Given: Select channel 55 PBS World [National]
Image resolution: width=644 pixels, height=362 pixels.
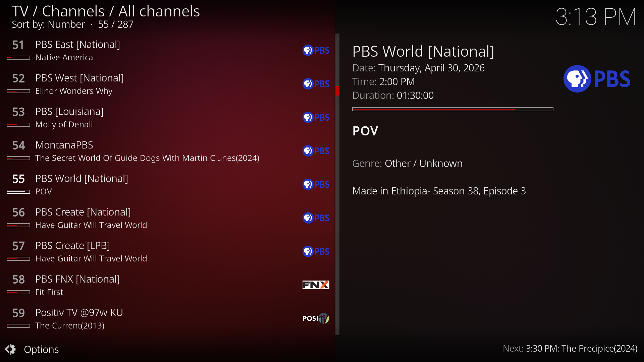Looking at the screenshot, I should (168, 184).
